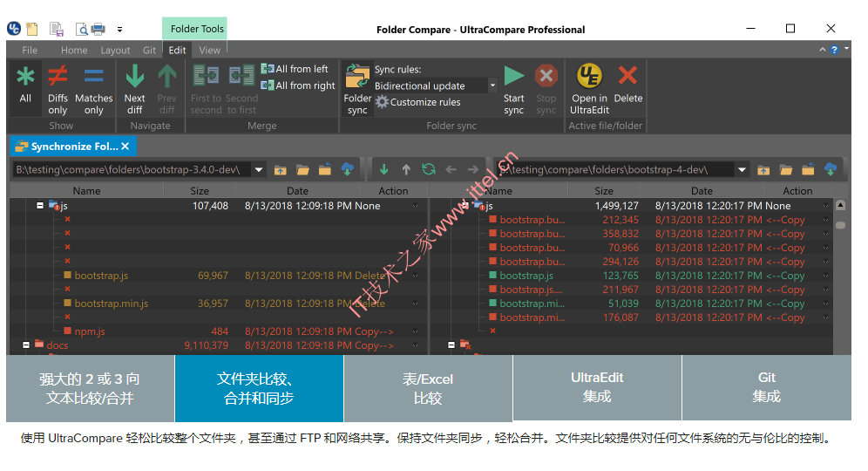Open quick access toolbar customize dropdown

119,30
